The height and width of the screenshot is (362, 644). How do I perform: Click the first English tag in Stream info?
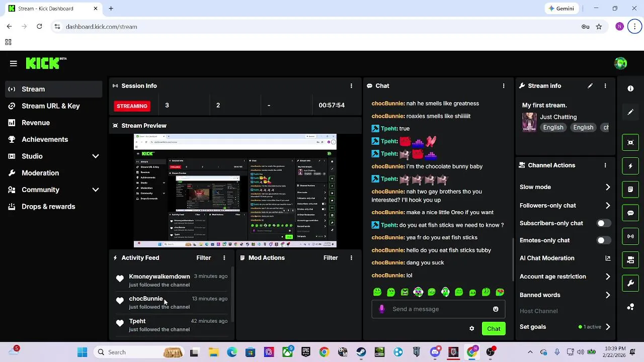click(553, 128)
